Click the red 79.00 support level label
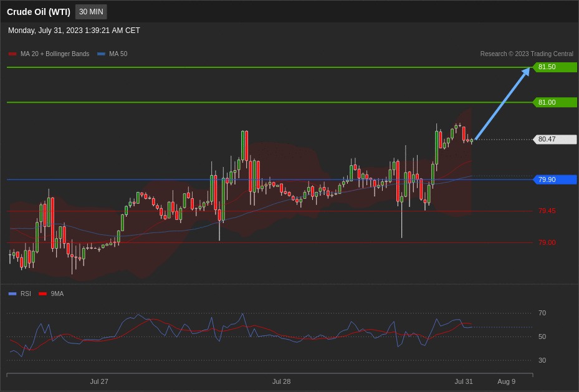The width and height of the screenshot is (579, 392). (x=547, y=242)
